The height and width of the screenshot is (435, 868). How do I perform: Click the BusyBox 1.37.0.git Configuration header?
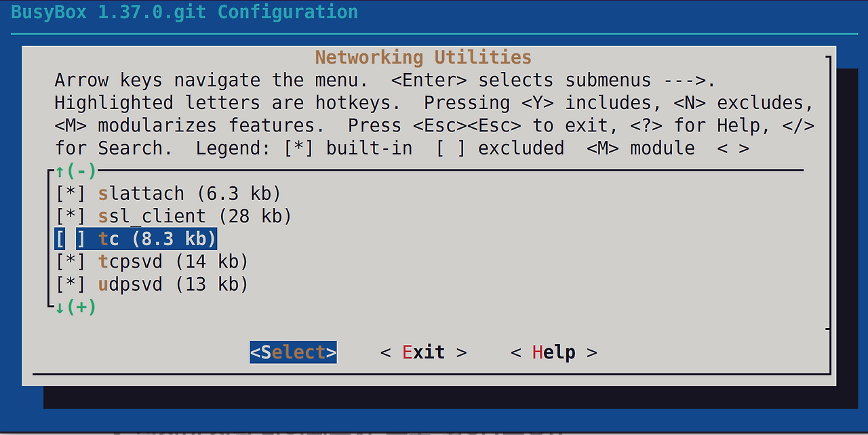coord(184,12)
